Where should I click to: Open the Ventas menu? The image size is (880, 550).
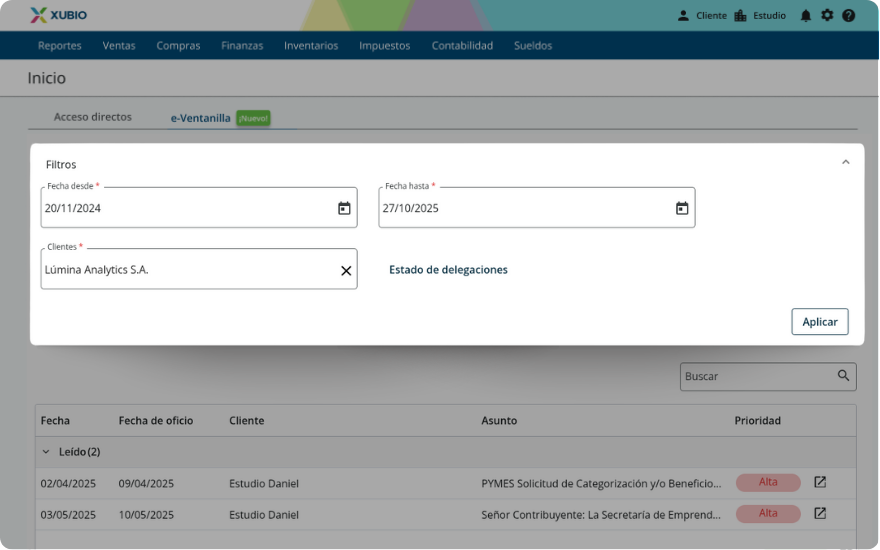[x=119, y=46]
